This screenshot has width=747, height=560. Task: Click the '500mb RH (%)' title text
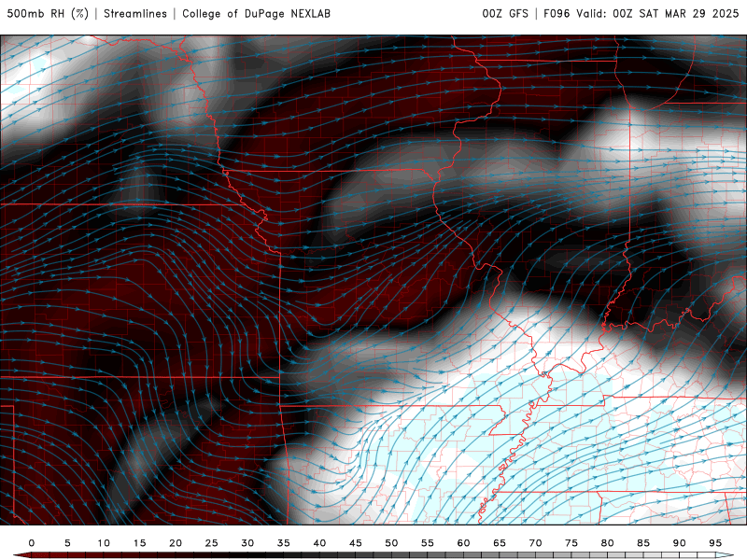(x=48, y=14)
